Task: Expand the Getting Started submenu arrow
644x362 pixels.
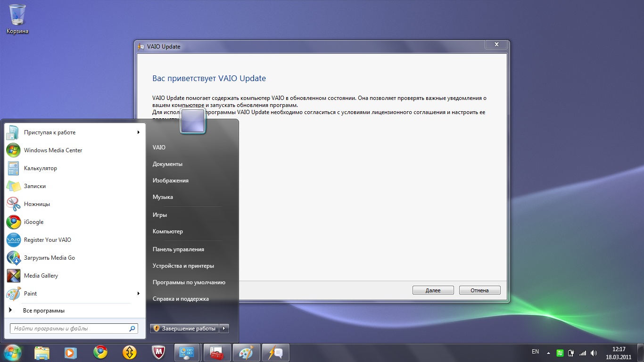Action: point(139,132)
